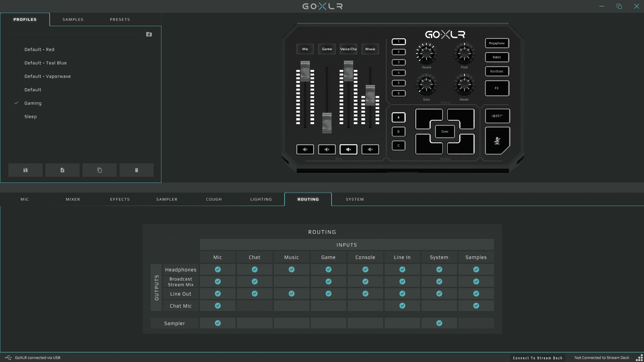This screenshot has height=362, width=644.
Task: Open the Game channel label dropdown on mixer
Action: pos(327,49)
